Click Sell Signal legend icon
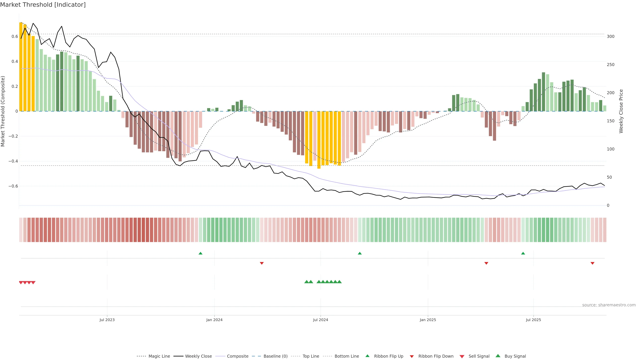 462,356
